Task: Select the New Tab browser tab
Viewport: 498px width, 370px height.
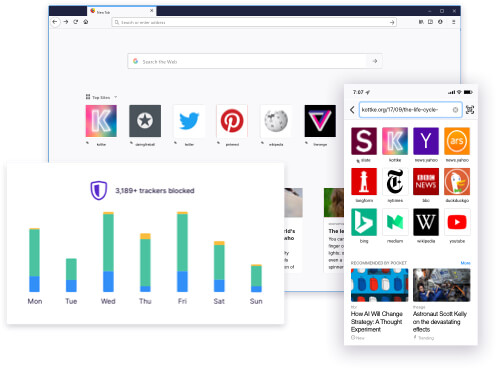Action: click(x=118, y=11)
